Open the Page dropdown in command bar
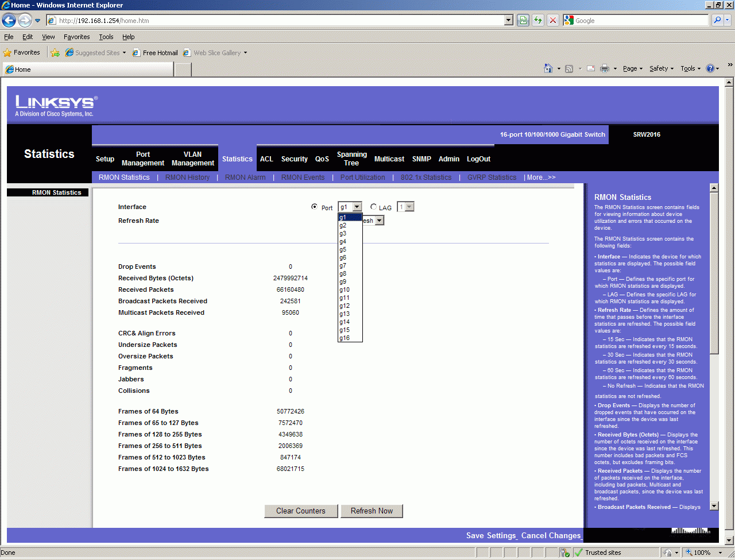735x560 pixels. (x=633, y=69)
